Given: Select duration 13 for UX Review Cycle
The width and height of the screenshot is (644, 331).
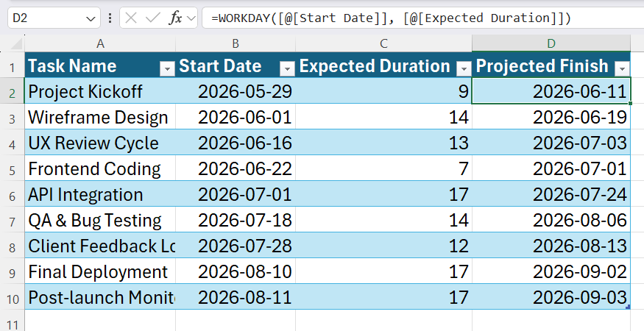Looking at the screenshot, I should tap(383, 143).
